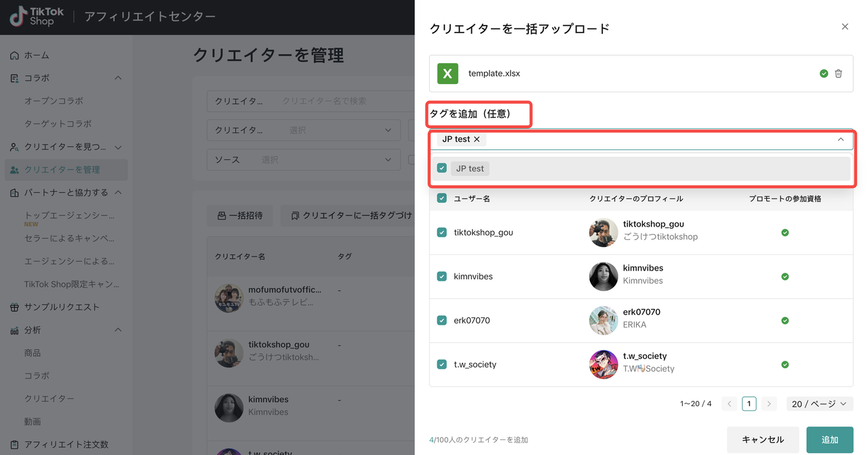Click the Home house icon in sidebar

(14, 56)
